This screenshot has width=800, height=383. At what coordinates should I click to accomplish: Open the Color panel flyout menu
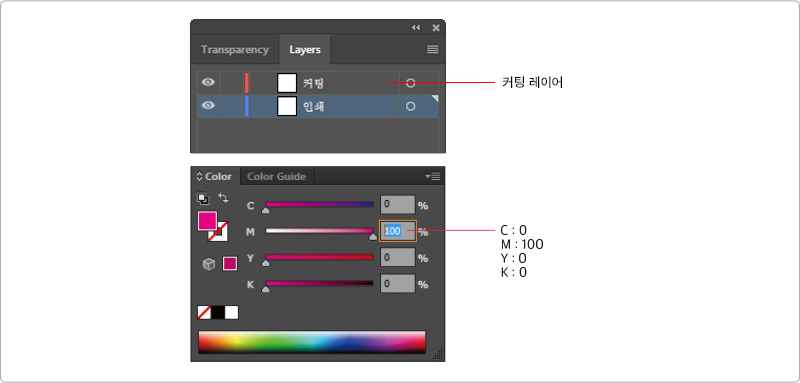(x=433, y=176)
